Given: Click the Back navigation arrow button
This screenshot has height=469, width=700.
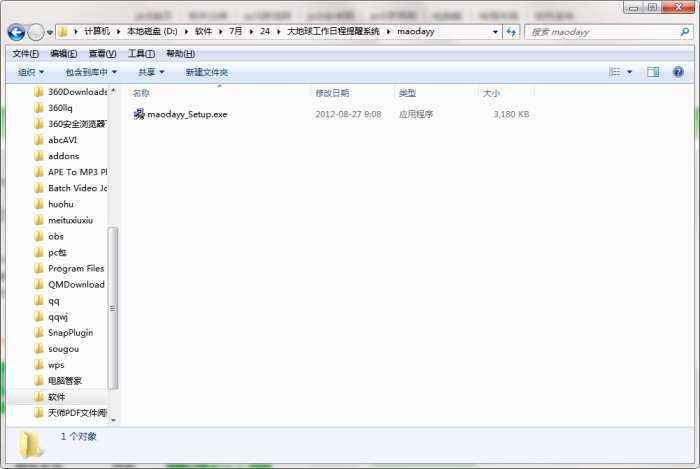Looking at the screenshot, I should (x=17, y=32).
